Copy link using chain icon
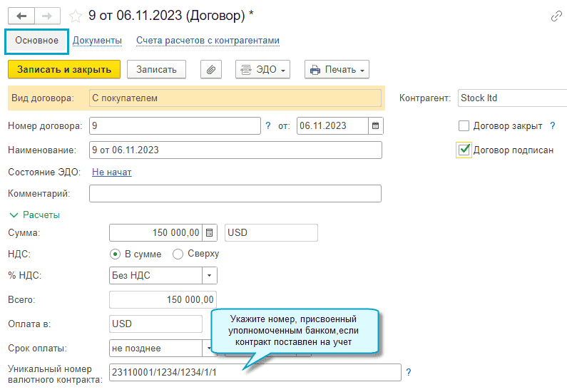Viewport: 567px width, 392px height. (x=556, y=16)
